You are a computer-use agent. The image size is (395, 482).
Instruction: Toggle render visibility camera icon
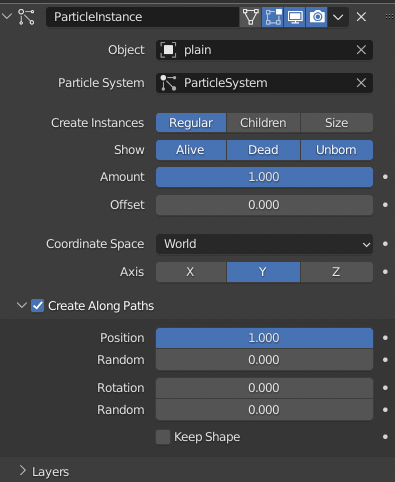click(317, 17)
